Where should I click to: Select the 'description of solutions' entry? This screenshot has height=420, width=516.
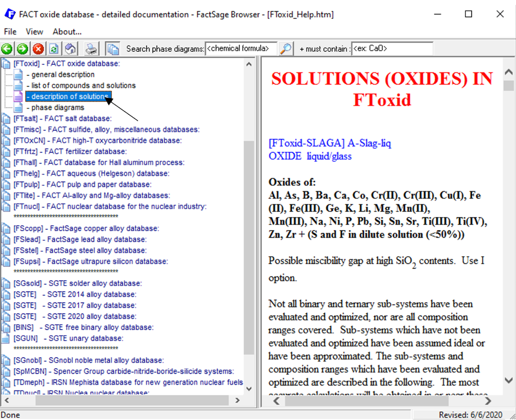pos(68,97)
